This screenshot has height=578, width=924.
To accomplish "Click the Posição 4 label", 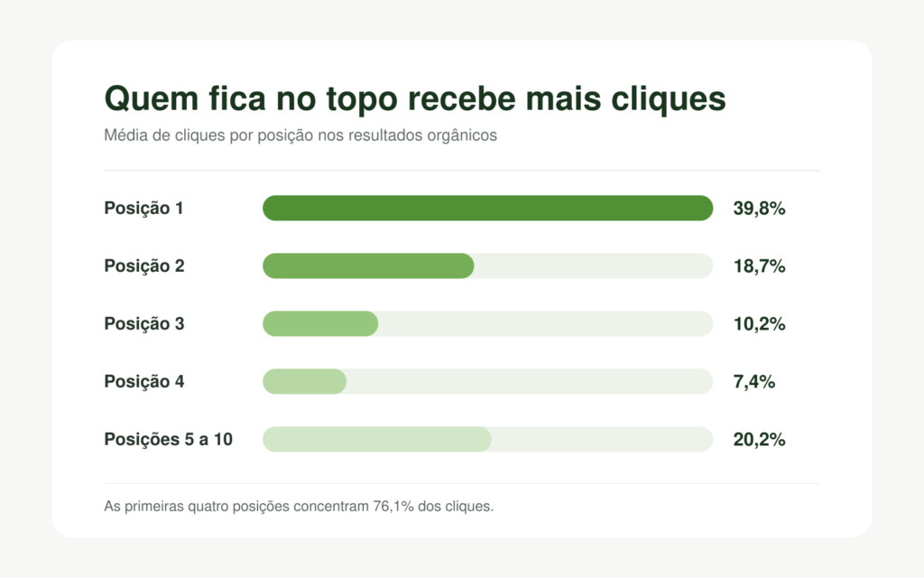I will pyautogui.click(x=144, y=382).
